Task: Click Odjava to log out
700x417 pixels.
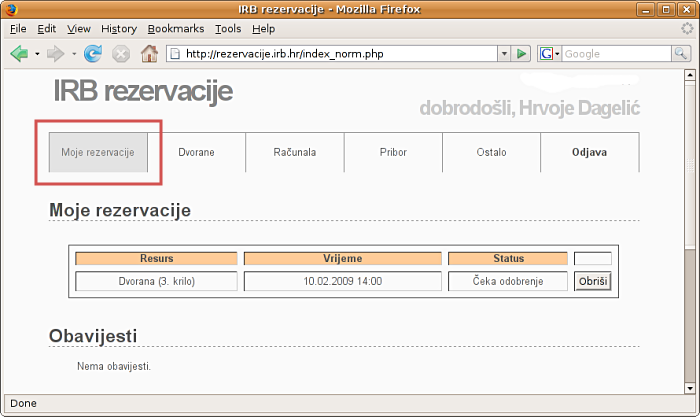Action: (590, 153)
